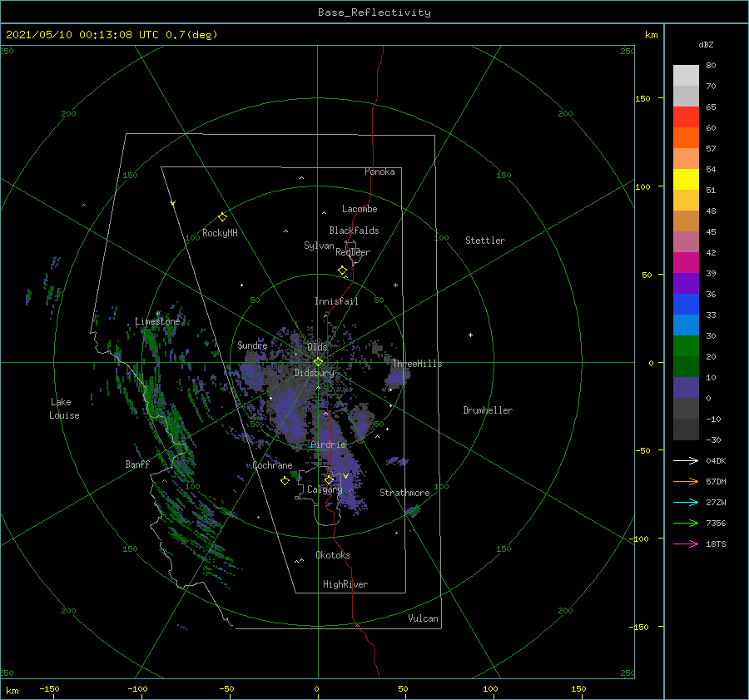Select the 36 dBZ purple color swatch
Screen dimensions: 749x700
[686, 283]
